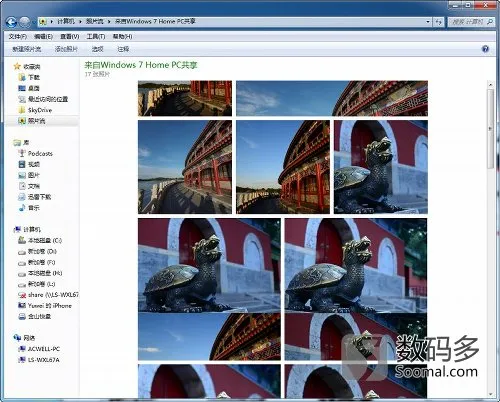This screenshot has width=500, height=402.
Task: Select the 照片流 photo stream sidebar icon
Action: click(22, 121)
